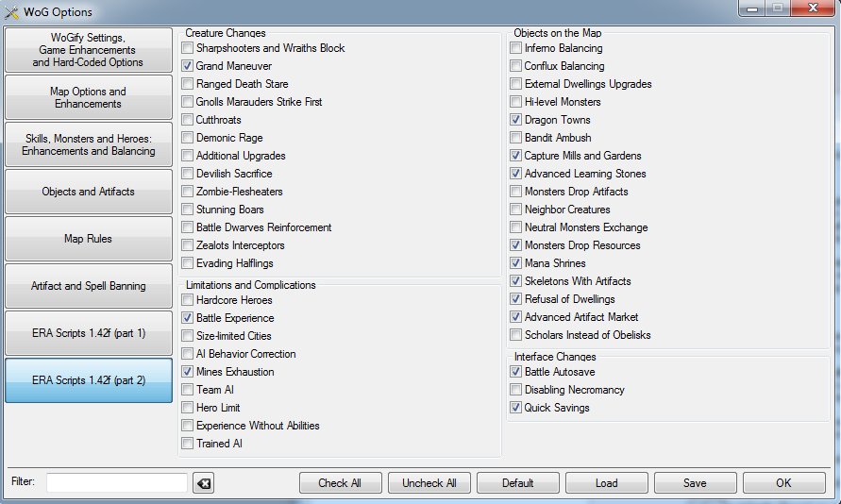
Task: Enable Hi-level Monsters
Action: tap(515, 102)
